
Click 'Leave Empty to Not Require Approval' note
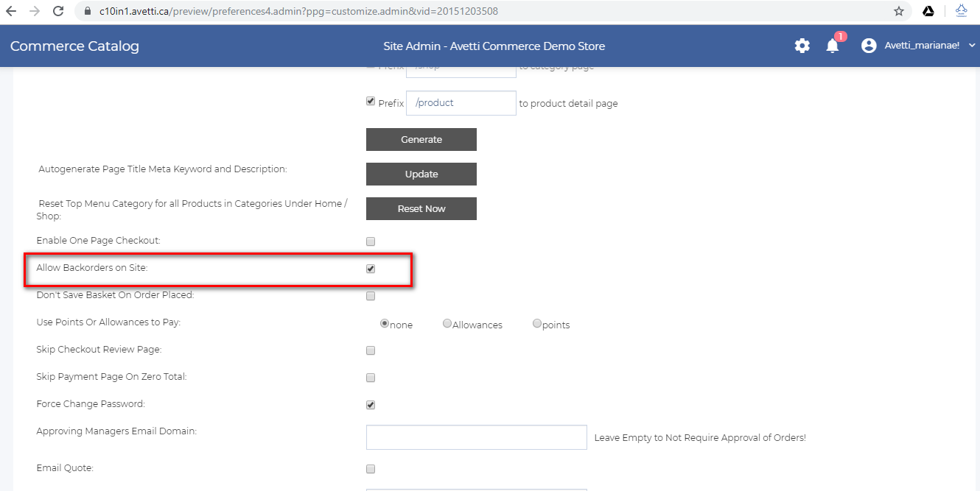click(x=700, y=437)
